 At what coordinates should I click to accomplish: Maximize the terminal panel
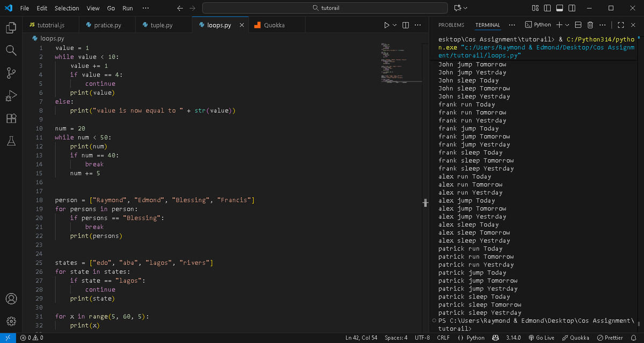click(620, 25)
